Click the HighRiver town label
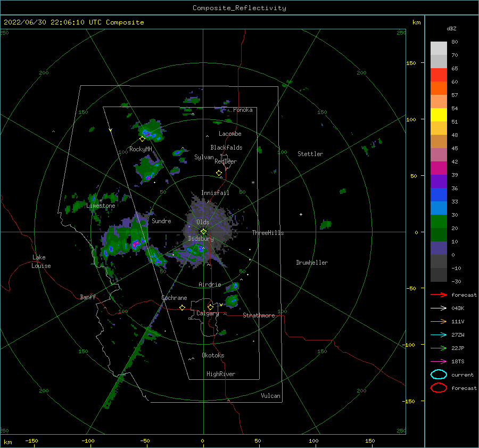 click(221, 374)
